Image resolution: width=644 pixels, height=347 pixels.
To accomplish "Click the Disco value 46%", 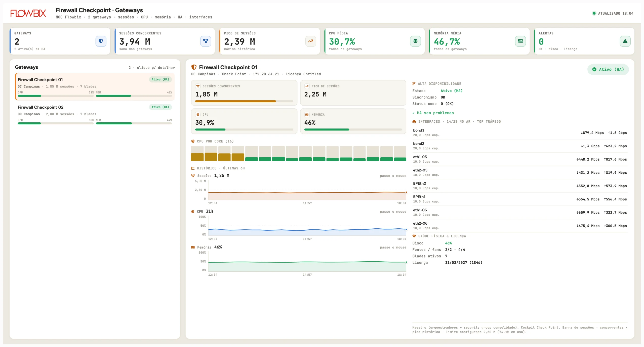I will click(x=449, y=243).
